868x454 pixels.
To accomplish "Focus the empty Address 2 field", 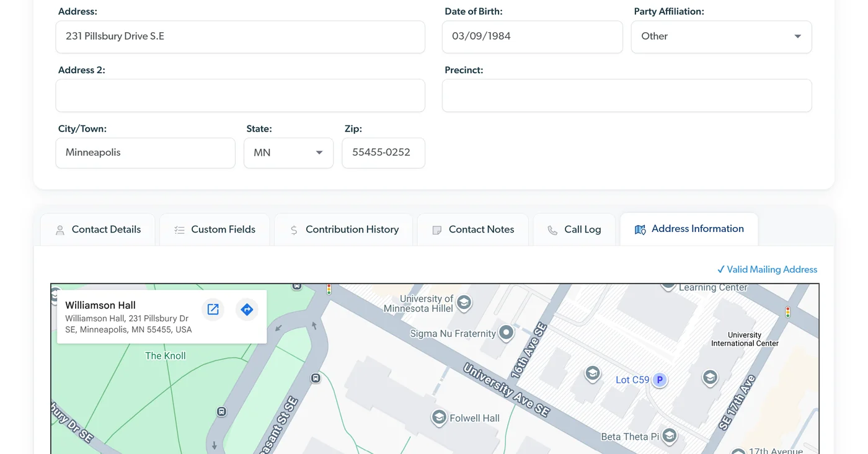I will [241, 96].
